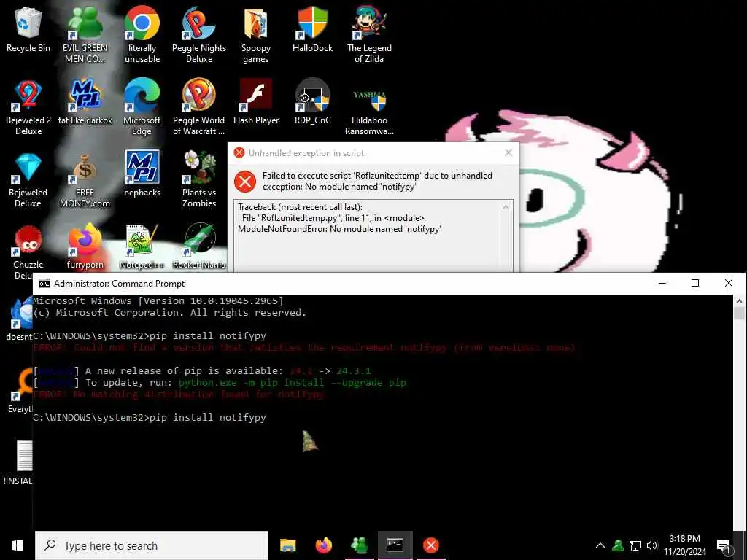This screenshot has height=560, width=747.
Task: Click the ModuleNotFoundError line in traceback
Action: pyautogui.click(x=339, y=229)
